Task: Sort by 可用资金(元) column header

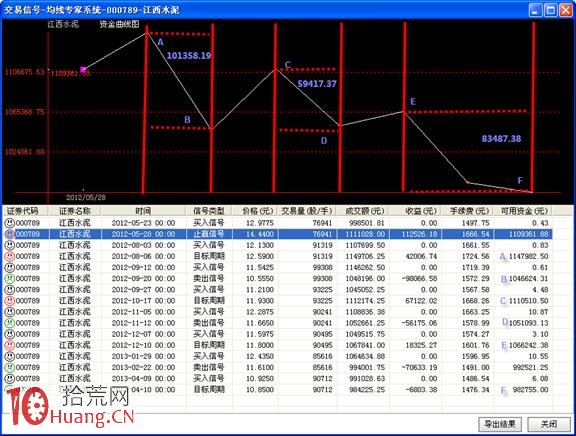Action: coord(523,211)
